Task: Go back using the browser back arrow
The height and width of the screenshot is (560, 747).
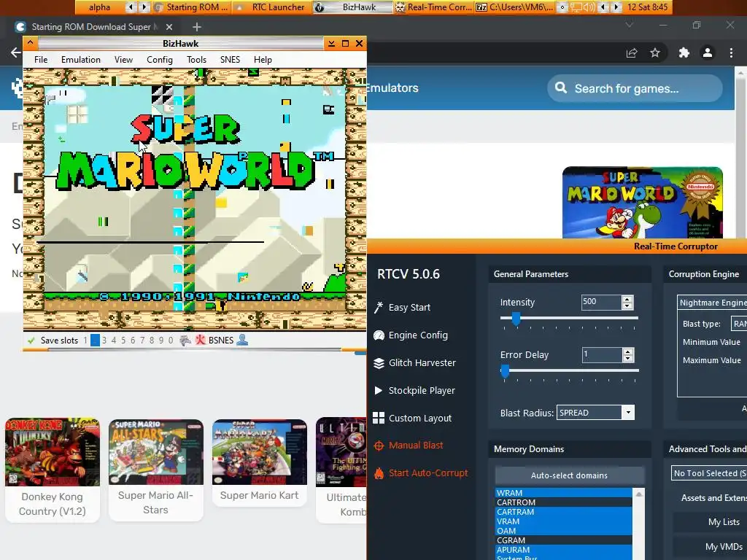Action: click(16, 52)
